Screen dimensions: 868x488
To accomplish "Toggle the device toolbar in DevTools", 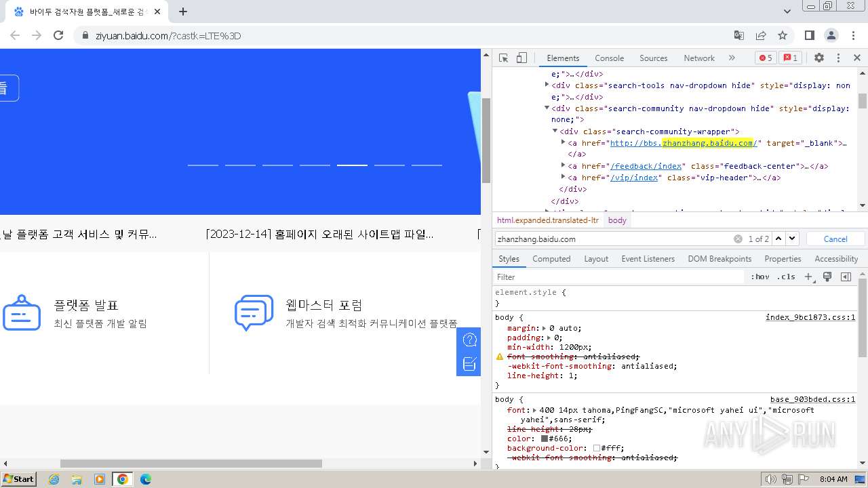I will click(x=521, y=58).
